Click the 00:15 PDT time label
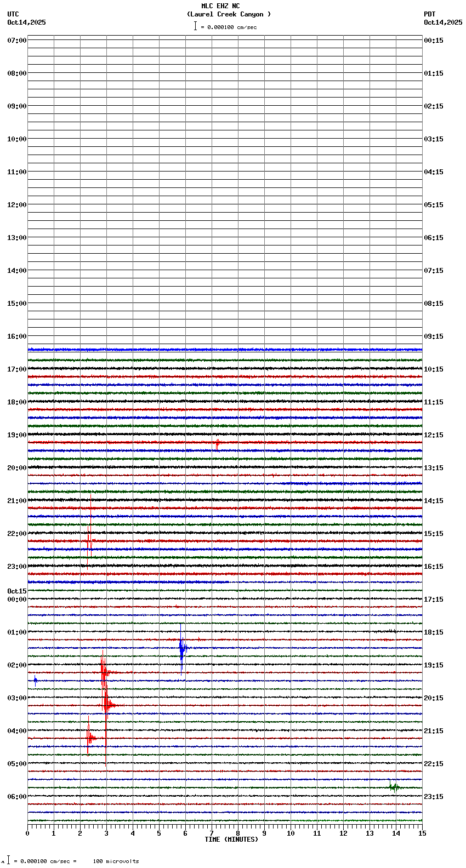Screen dimensions: 466x868 (x=434, y=41)
